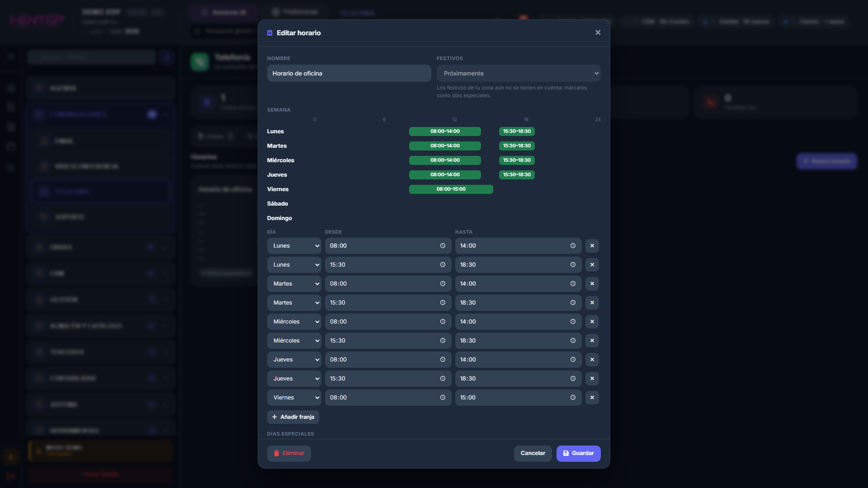The height and width of the screenshot is (488, 868).
Task: Save the schedule with Guardar
Action: pyautogui.click(x=578, y=453)
